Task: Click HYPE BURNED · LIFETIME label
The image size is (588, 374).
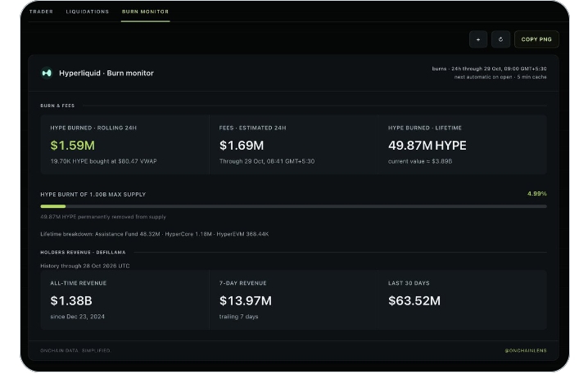Action: tap(425, 128)
